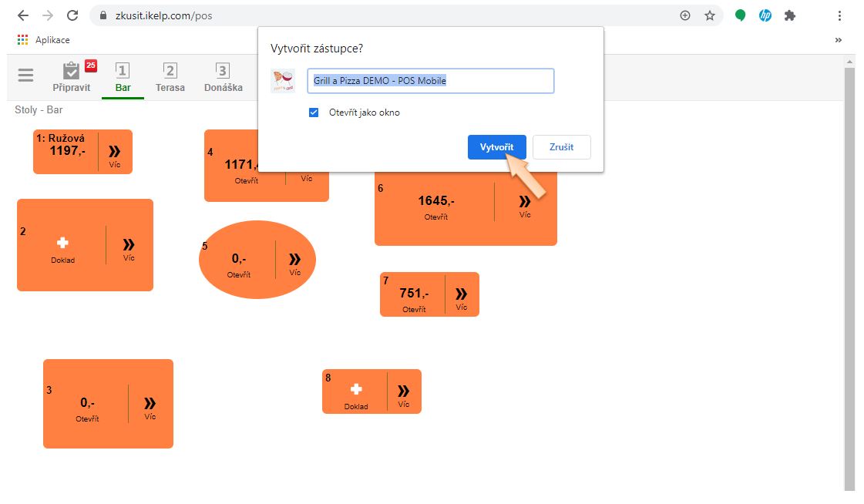This screenshot has width=864, height=504.
Task: Click the HP extension icon
Action: [x=765, y=15]
